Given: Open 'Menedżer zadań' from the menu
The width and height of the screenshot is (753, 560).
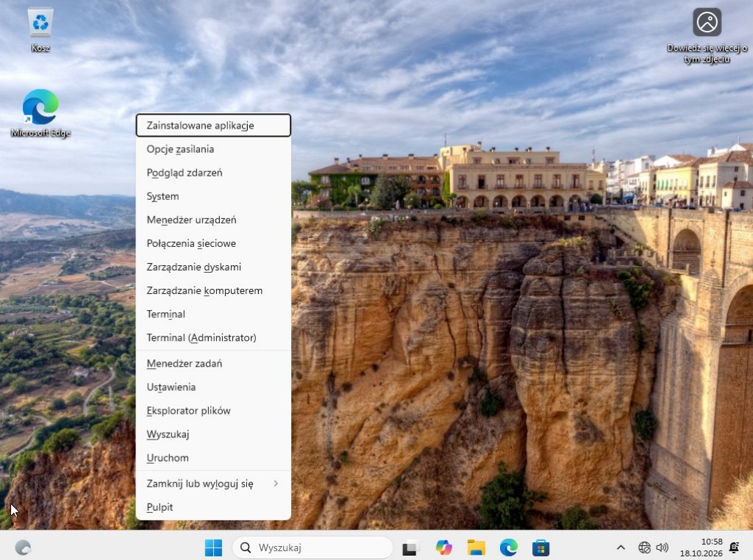Looking at the screenshot, I should (x=213, y=363).
